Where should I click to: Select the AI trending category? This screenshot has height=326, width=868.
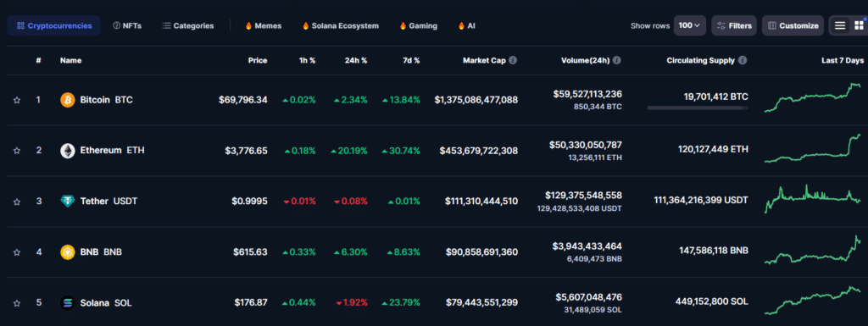(x=466, y=25)
